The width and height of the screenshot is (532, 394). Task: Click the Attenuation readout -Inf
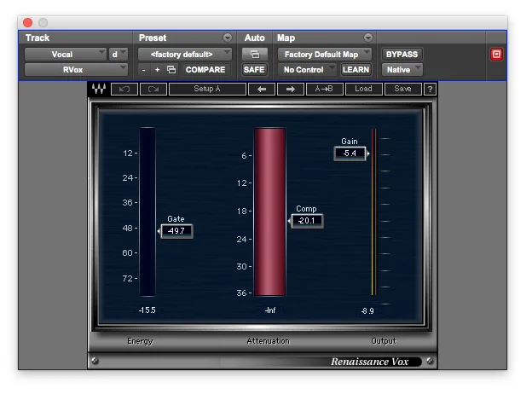(270, 310)
